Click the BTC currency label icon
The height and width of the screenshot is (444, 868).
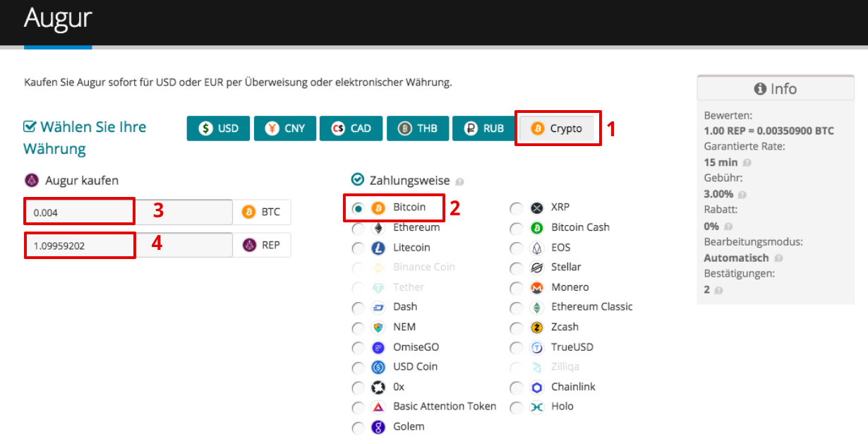point(248,212)
